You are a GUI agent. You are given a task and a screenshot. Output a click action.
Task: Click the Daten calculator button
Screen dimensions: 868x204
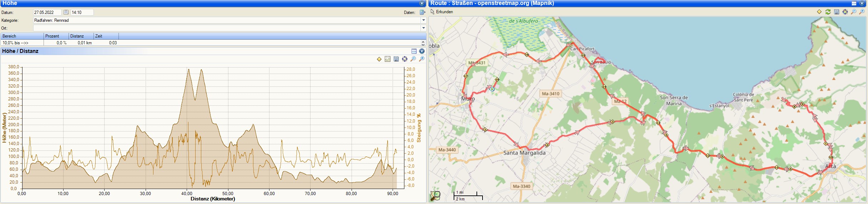pos(422,12)
